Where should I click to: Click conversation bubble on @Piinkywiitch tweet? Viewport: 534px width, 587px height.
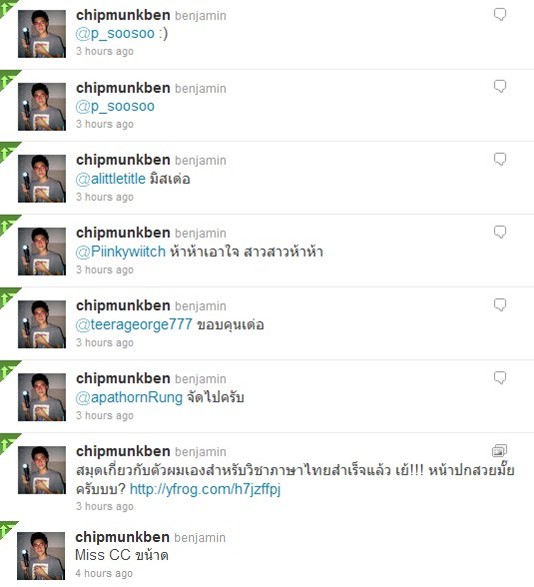[x=500, y=232]
